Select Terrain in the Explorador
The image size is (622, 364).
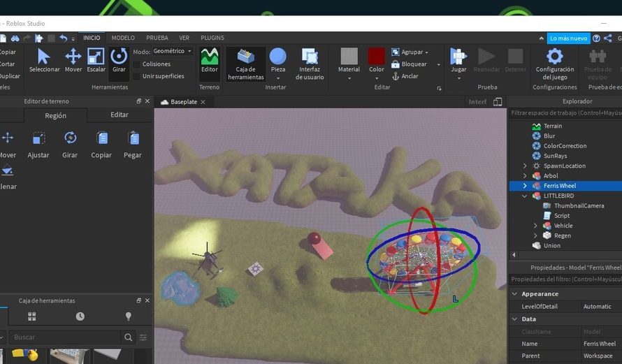(553, 126)
